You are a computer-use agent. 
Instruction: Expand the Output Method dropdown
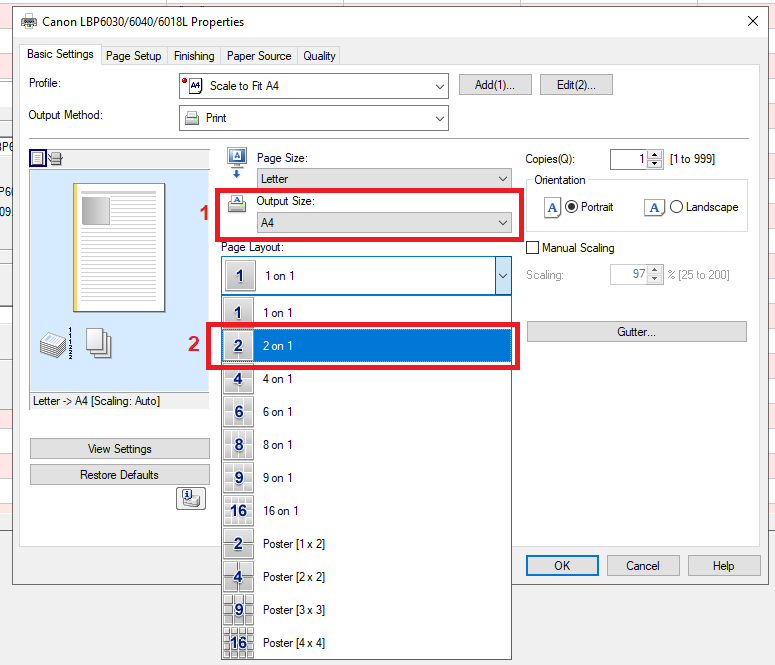point(313,118)
